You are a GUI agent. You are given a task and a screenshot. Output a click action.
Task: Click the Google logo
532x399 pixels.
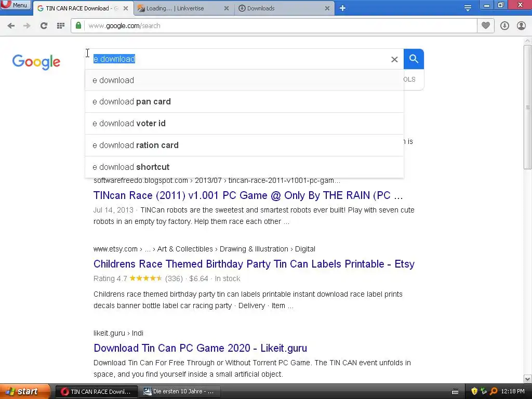tap(36, 62)
